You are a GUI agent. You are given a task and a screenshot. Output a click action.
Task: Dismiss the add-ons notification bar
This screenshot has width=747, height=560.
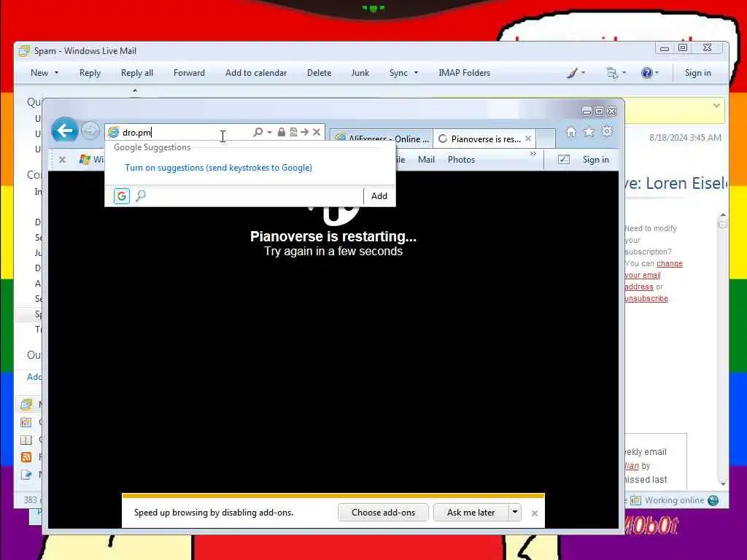pyautogui.click(x=535, y=513)
